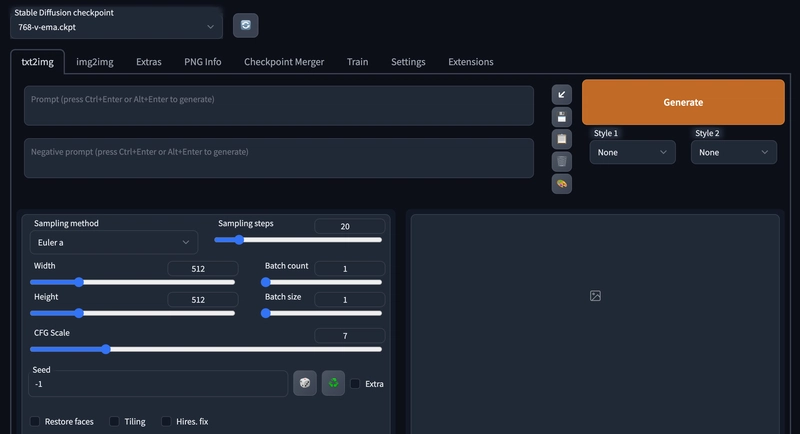Click the arrow icon to read generation parameters
Image resolution: width=800 pixels, height=434 pixels.
click(x=561, y=95)
